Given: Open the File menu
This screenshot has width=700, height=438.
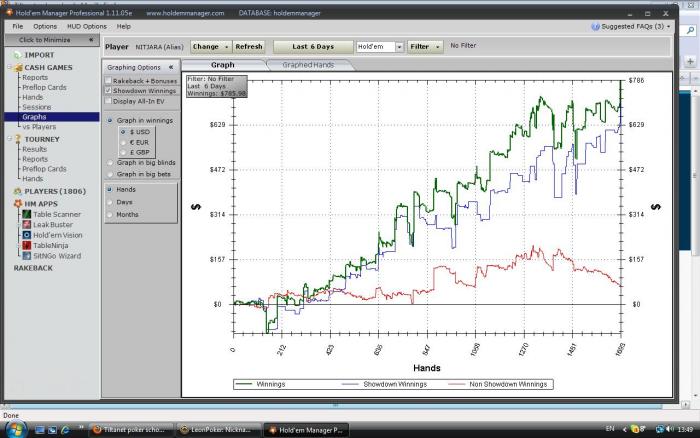Looking at the screenshot, I should pos(17,26).
